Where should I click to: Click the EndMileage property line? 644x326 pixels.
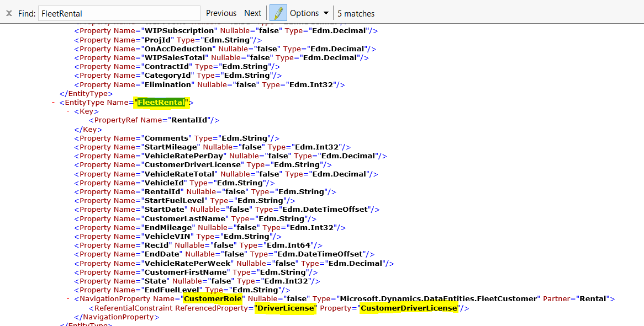coord(210,228)
